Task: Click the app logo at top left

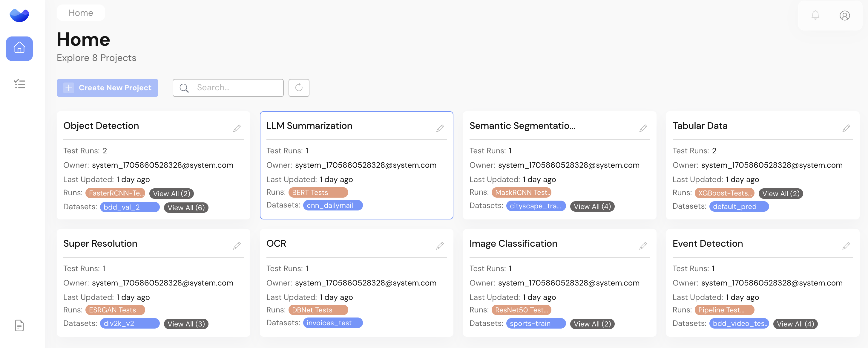Action: 19,15
